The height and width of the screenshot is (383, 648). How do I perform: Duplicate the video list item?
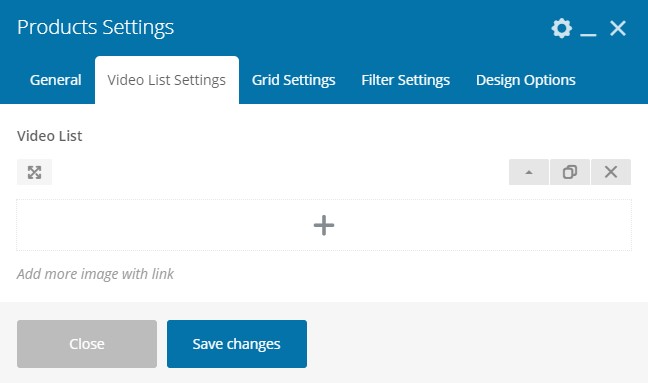(569, 172)
